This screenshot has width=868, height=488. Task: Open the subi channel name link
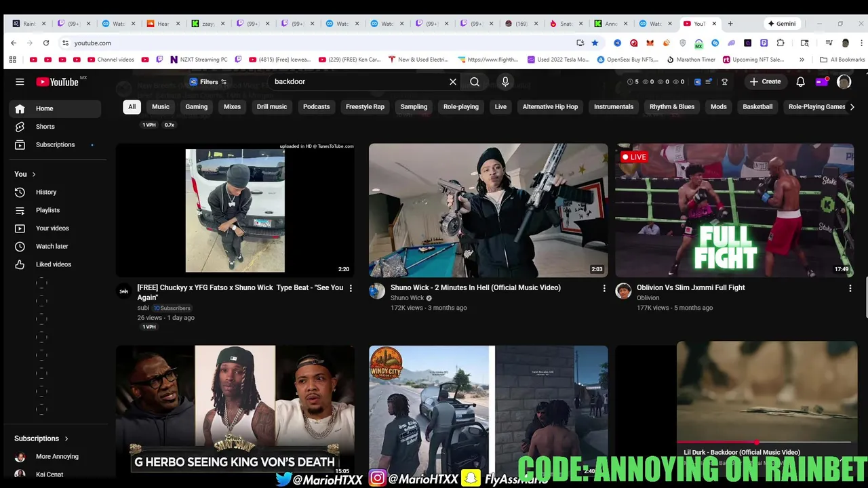tap(142, 308)
